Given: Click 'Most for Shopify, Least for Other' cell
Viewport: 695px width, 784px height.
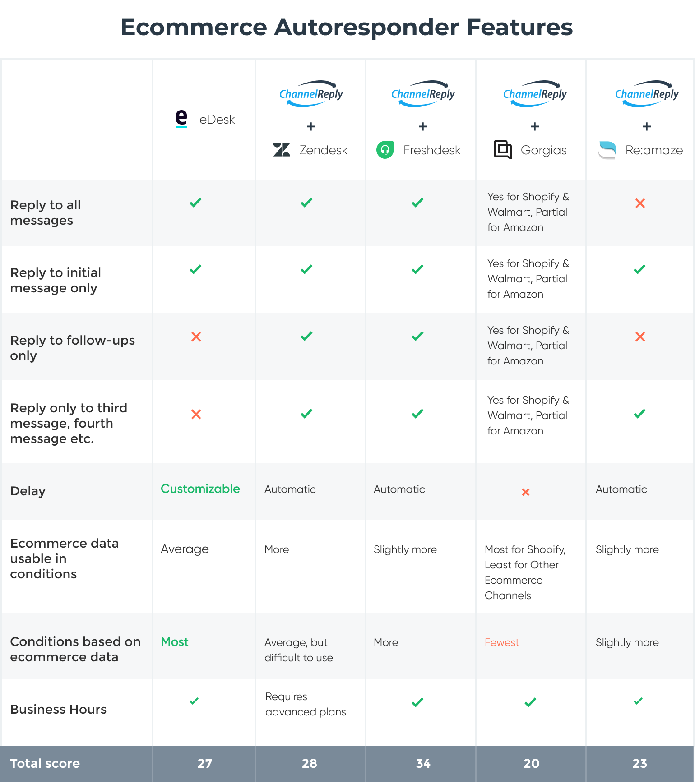Looking at the screenshot, I should (525, 572).
